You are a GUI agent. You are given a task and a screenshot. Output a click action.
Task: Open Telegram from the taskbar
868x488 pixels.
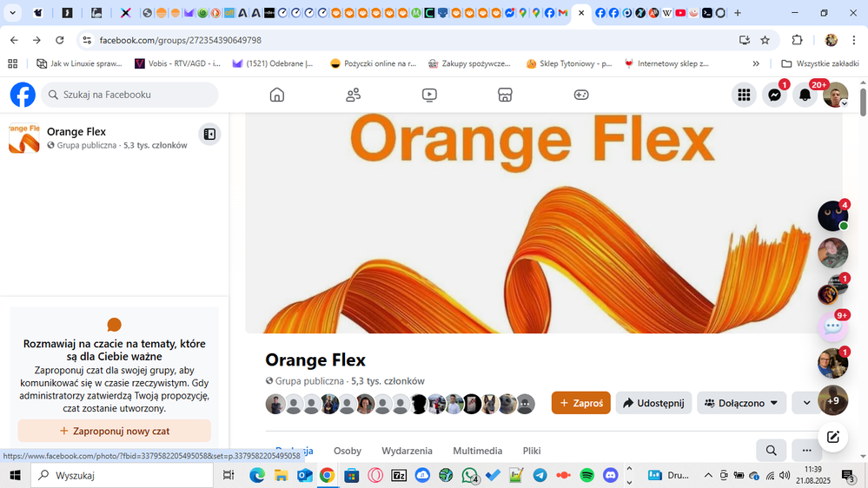coord(540,475)
